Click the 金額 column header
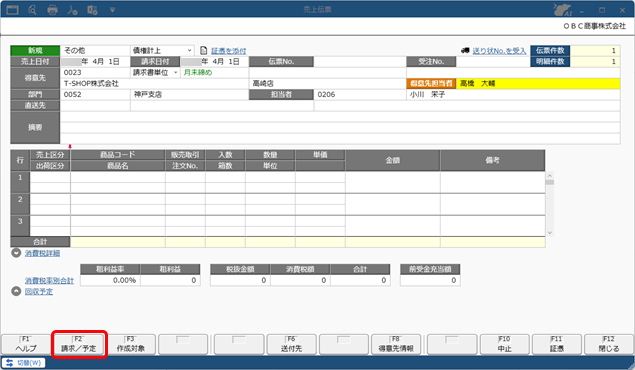 pyautogui.click(x=392, y=160)
